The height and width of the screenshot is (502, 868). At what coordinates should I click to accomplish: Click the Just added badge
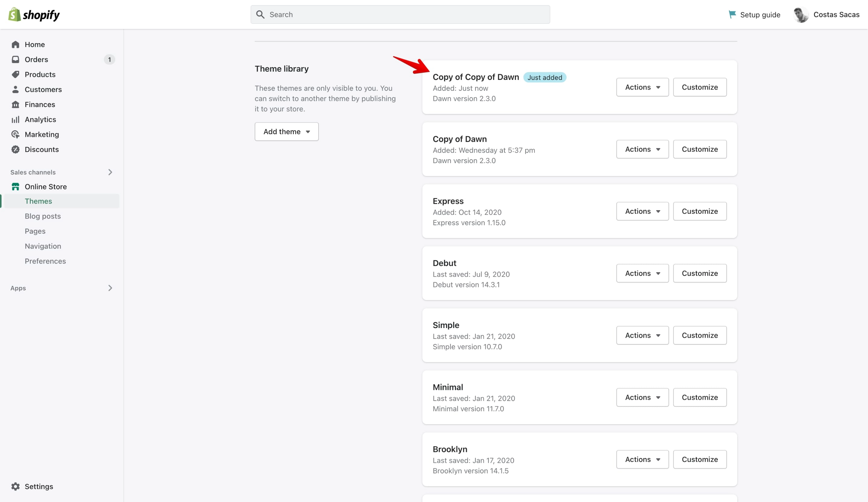(x=545, y=77)
